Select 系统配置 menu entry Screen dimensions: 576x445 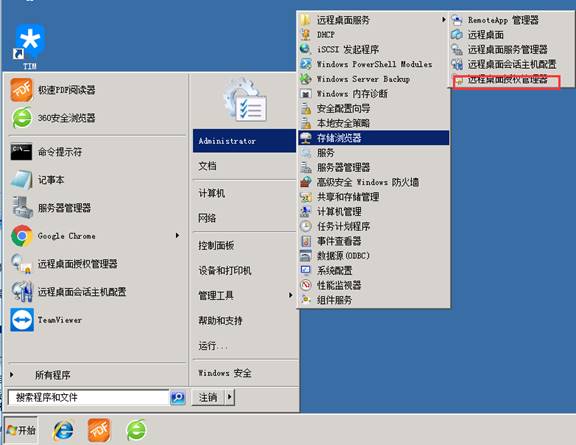tap(374, 270)
